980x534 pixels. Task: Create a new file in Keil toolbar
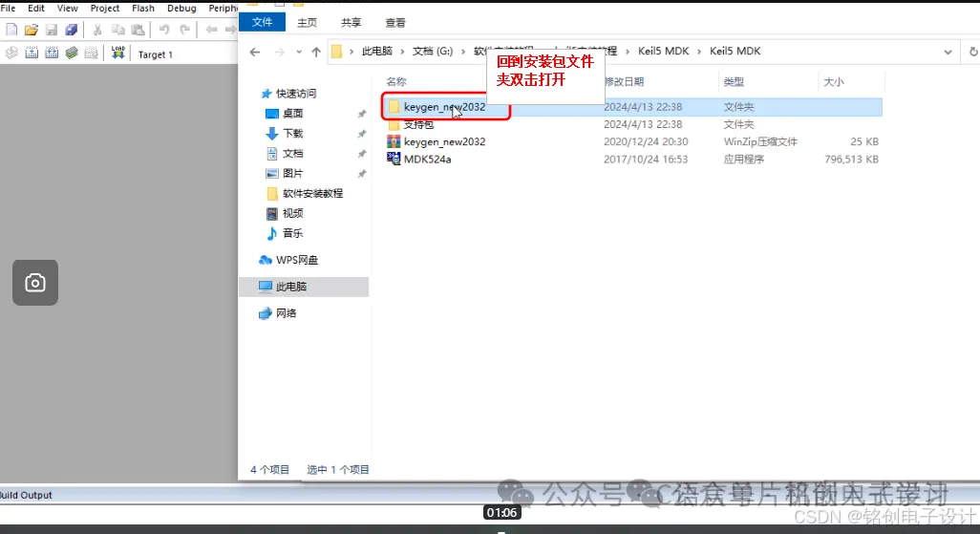point(11,30)
